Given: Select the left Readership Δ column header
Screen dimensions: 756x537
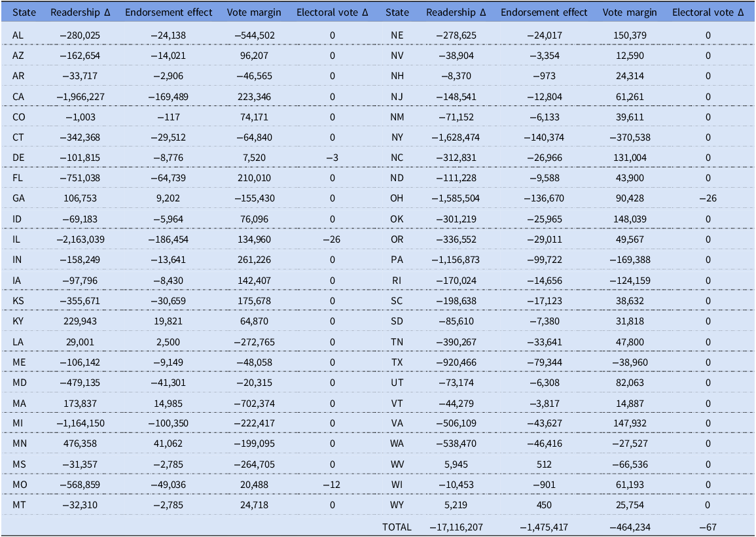Looking at the screenshot, I should (80, 12).
